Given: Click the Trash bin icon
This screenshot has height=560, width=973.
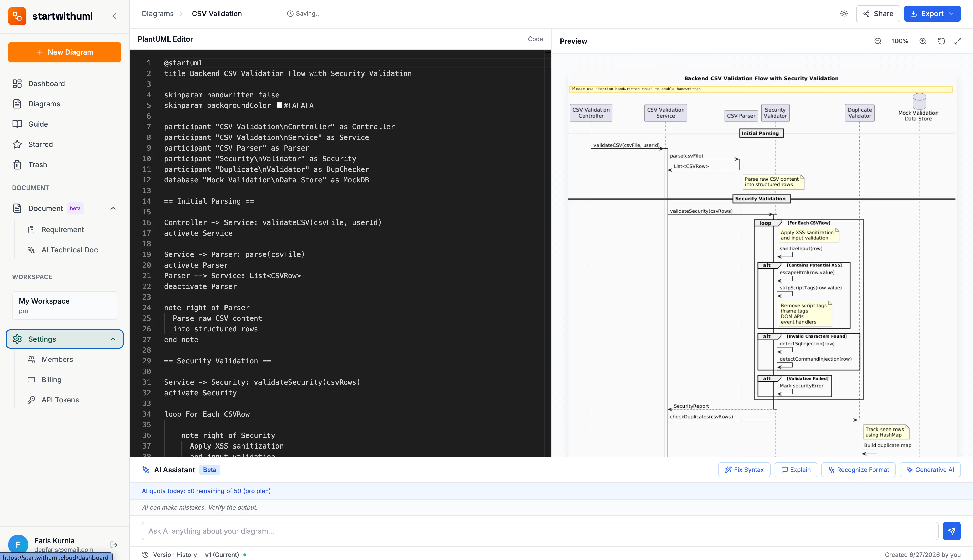Looking at the screenshot, I should click(x=17, y=165).
